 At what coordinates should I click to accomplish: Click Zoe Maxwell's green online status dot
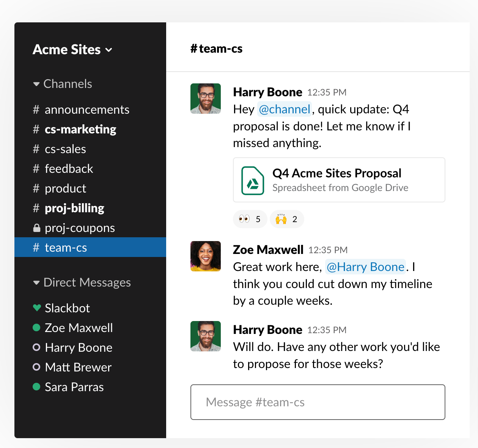click(36, 328)
